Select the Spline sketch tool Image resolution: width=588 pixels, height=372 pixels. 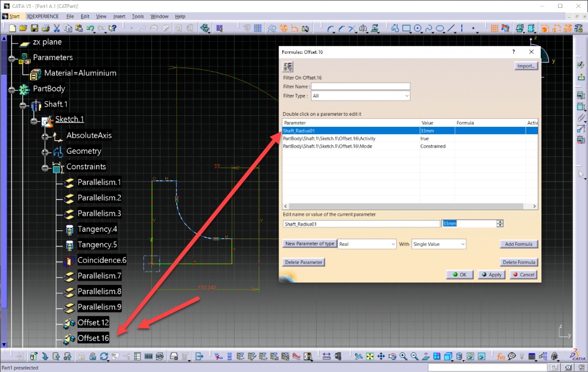tap(429, 29)
